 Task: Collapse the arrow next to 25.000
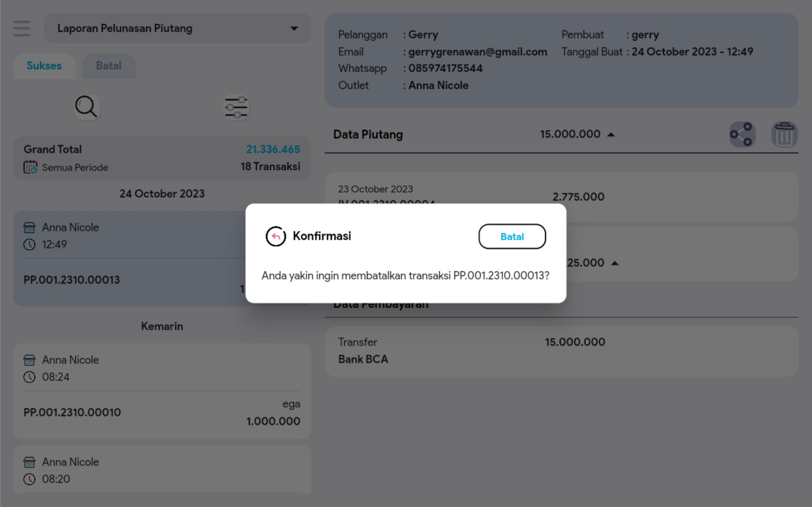[614, 263]
